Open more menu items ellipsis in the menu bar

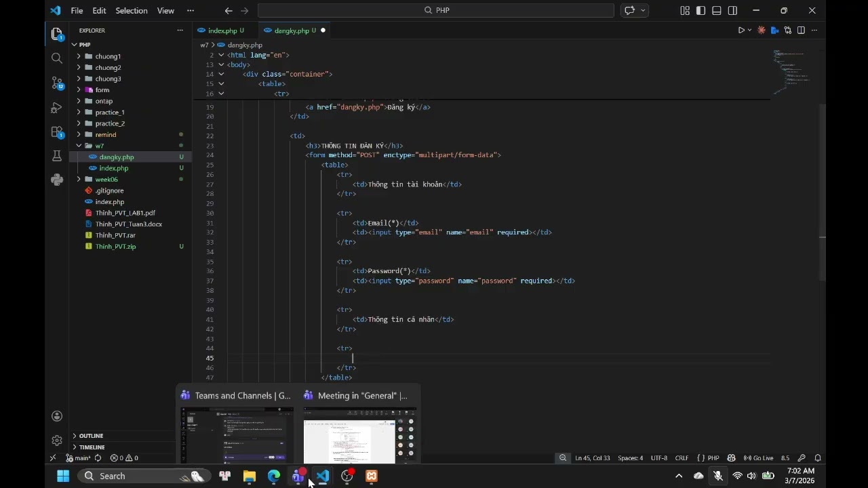(x=190, y=10)
